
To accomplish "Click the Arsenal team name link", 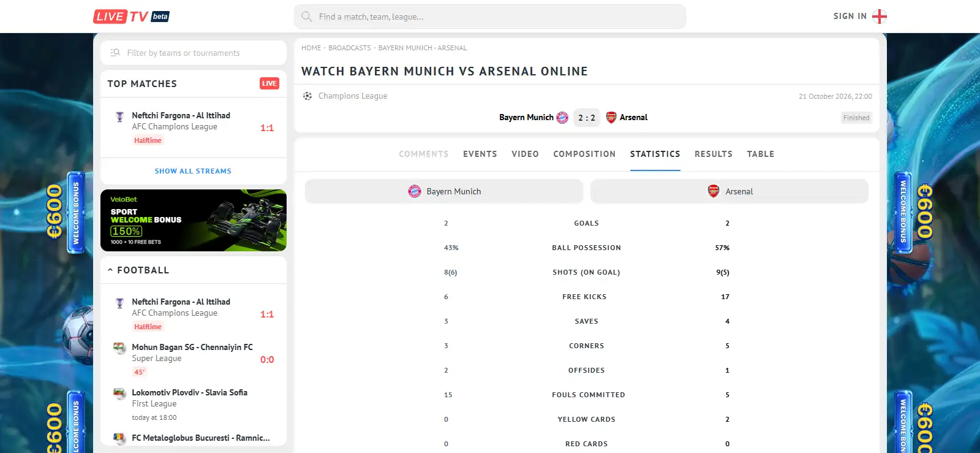I will [x=633, y=118].
